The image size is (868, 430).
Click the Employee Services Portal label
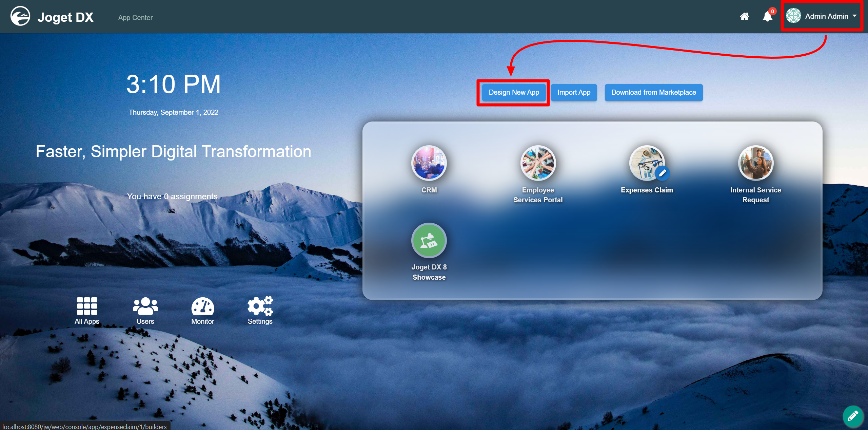[x=538, y=195]
